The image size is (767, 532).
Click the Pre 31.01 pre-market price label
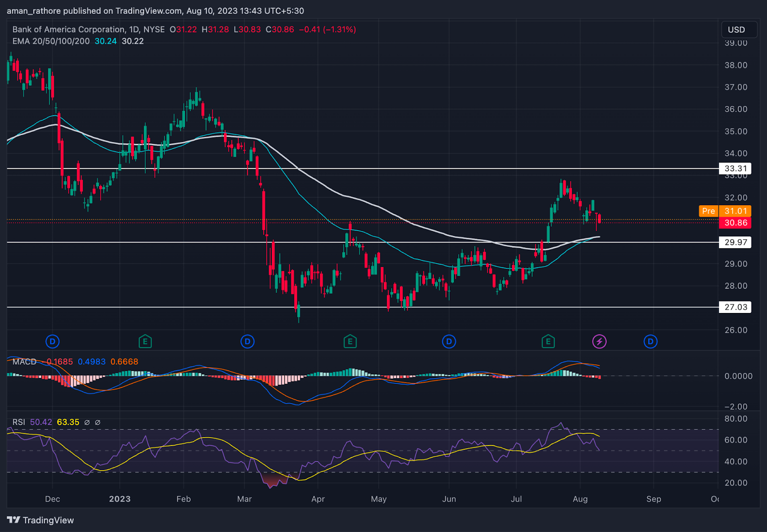(725, 211)
